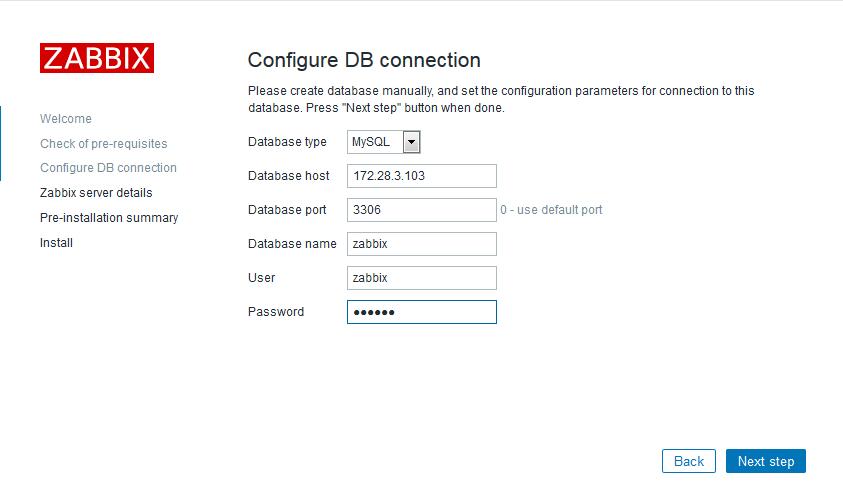Open the Pre-installation summary step

(x=109, y=218)
